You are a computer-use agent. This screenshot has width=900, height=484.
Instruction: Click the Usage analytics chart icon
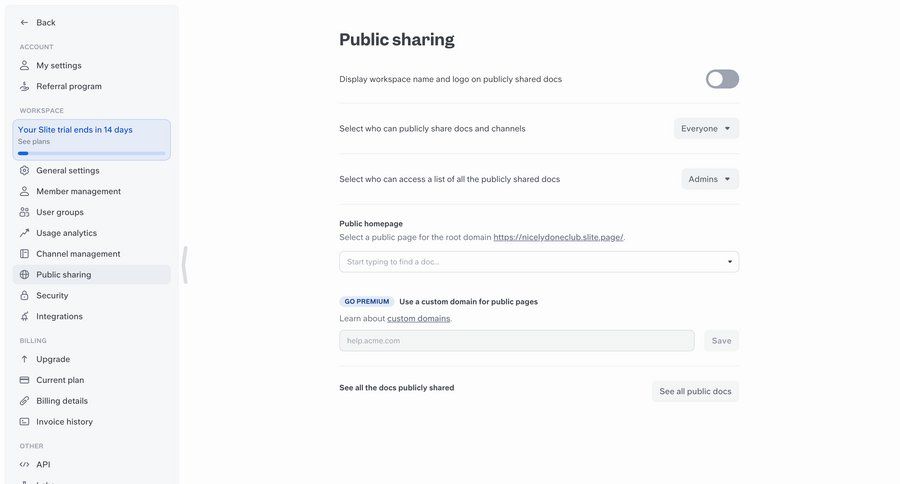pos(25,233)
